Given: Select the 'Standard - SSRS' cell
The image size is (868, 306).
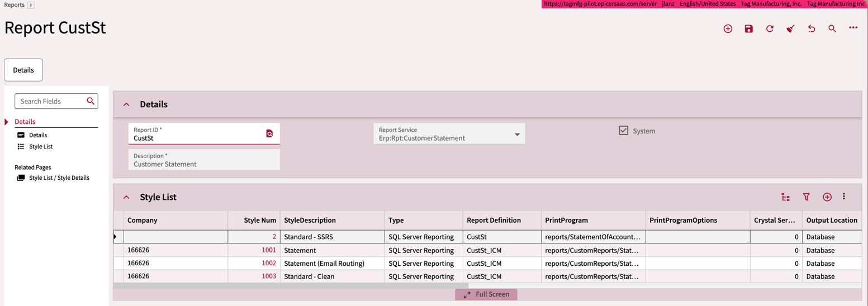Looking at the screenshot, I should click(x=333, y=237).
